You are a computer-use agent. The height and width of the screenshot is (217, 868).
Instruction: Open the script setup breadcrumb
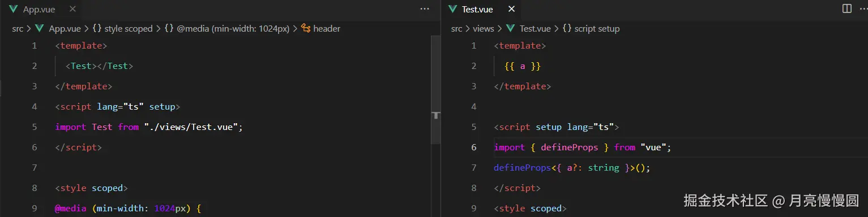(597, 28)
